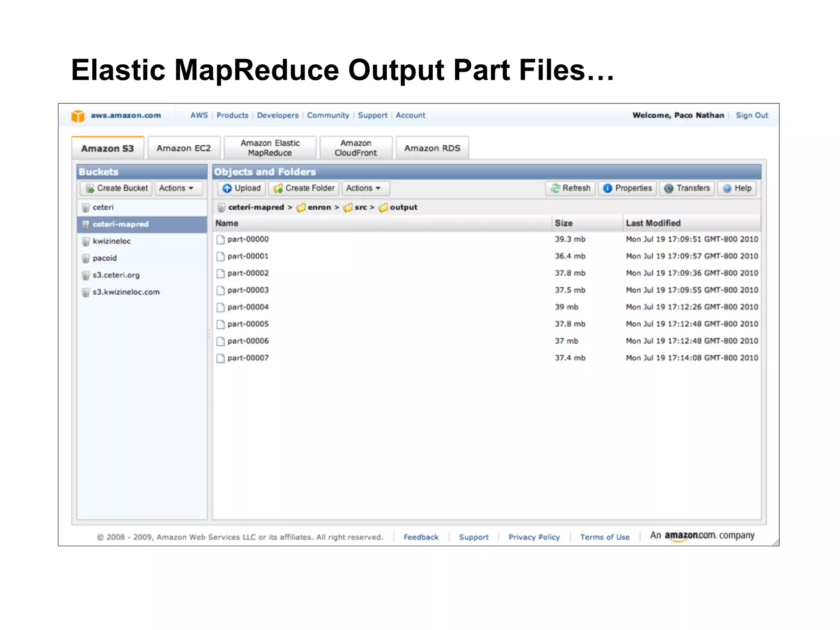The image size is (840, 630).
Task: Click the ceteri-mapred breadcrumb text
Action: click(x=256, y=208)
